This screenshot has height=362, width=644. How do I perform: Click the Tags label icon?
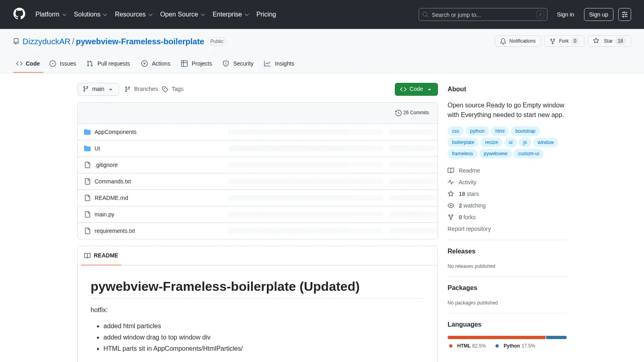[x=165, y=89]
